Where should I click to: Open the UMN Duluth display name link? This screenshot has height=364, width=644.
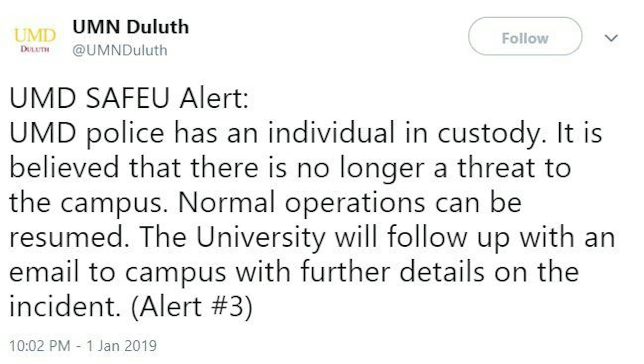[131, 27]
